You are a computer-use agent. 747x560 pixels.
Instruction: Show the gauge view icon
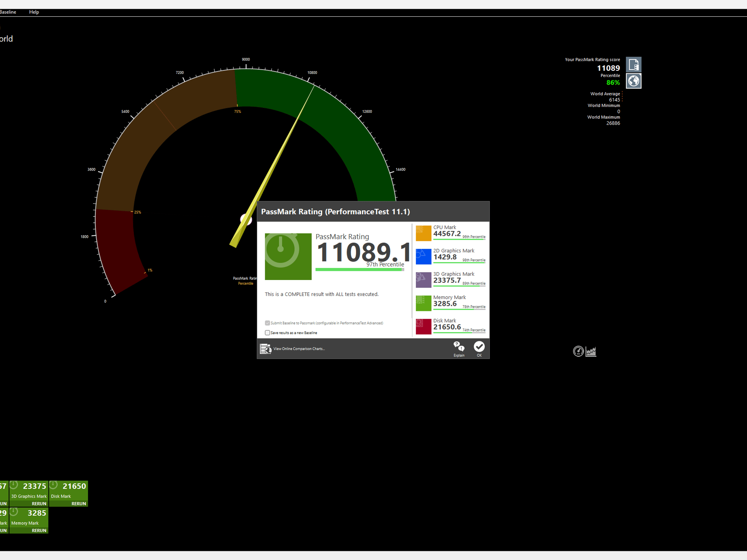click(578, 351)
